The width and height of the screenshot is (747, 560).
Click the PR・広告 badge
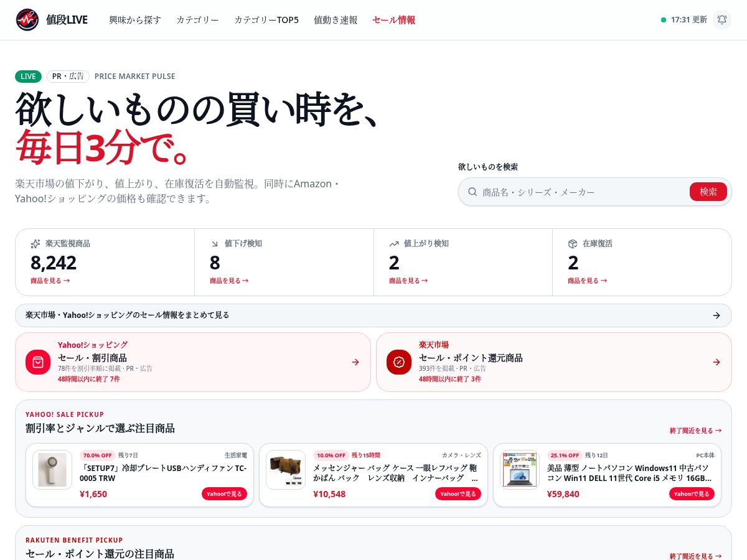point(68,77)
